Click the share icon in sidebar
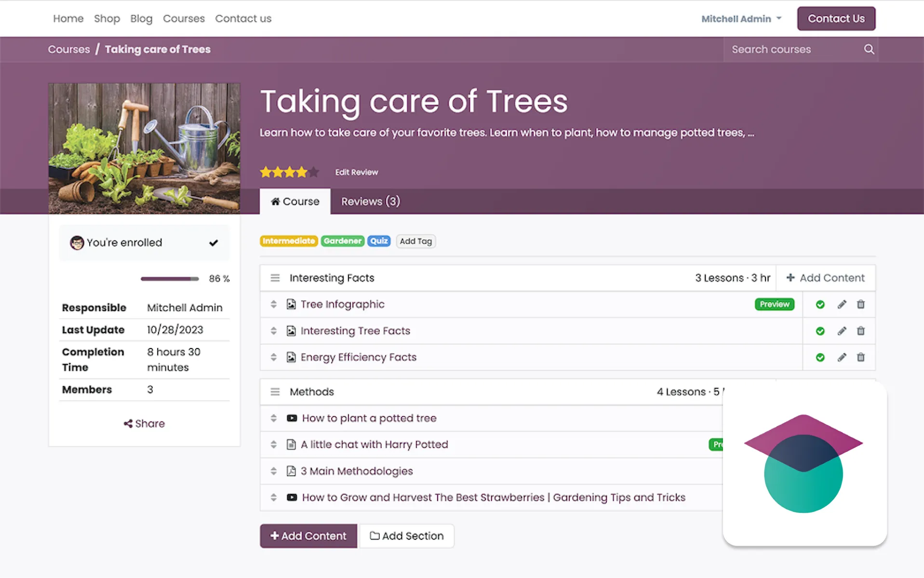 [x=128, y=423]
